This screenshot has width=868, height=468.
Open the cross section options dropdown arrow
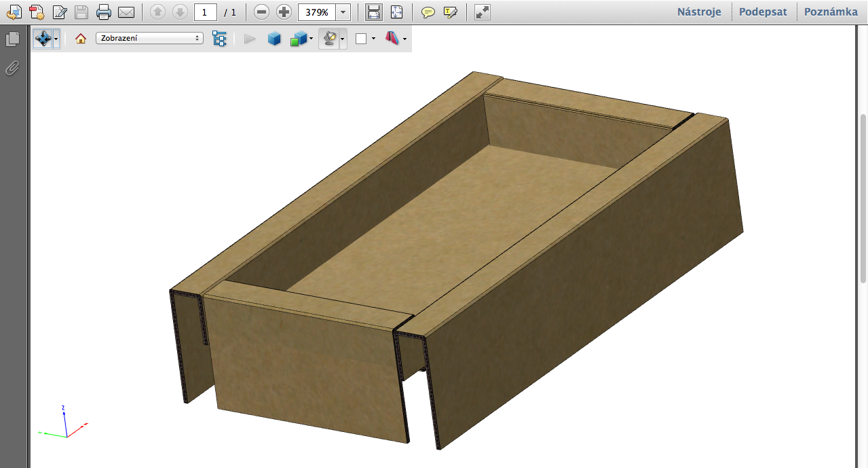tap(405, 39)
